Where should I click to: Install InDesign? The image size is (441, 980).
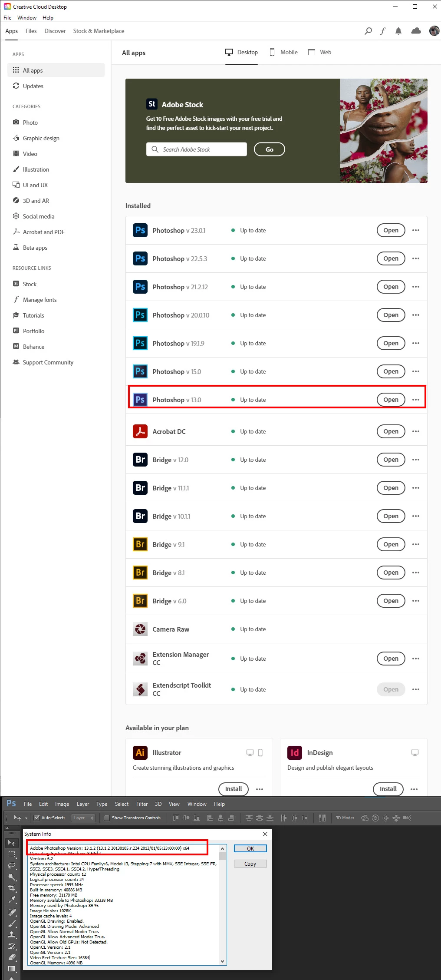(388, 789)
